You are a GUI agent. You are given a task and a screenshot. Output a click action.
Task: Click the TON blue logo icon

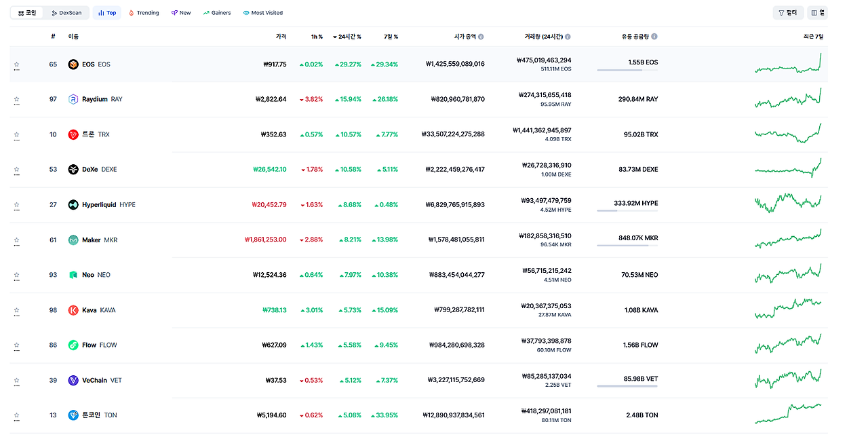73,415
